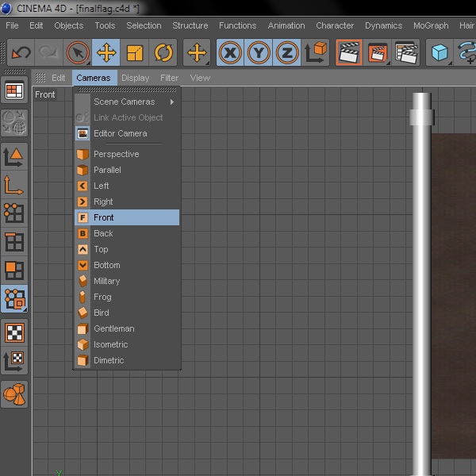Click primitive shapes icon at bottom of palette

coord(14,394)
